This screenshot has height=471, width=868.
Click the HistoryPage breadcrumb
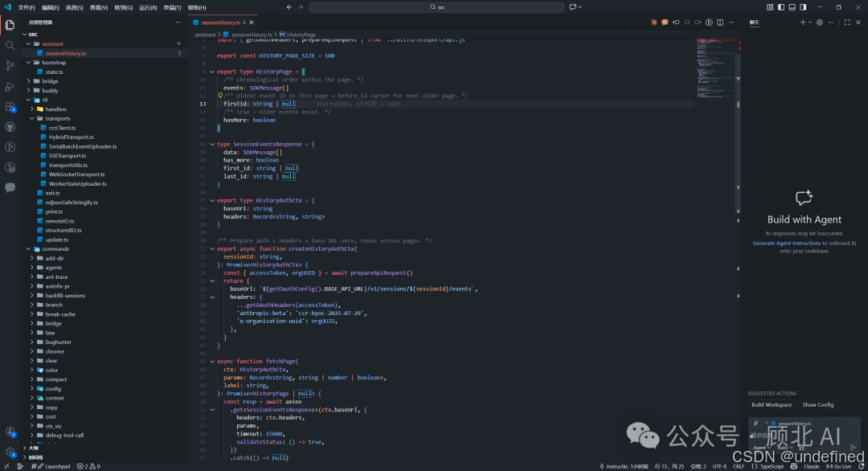(297, 35)
